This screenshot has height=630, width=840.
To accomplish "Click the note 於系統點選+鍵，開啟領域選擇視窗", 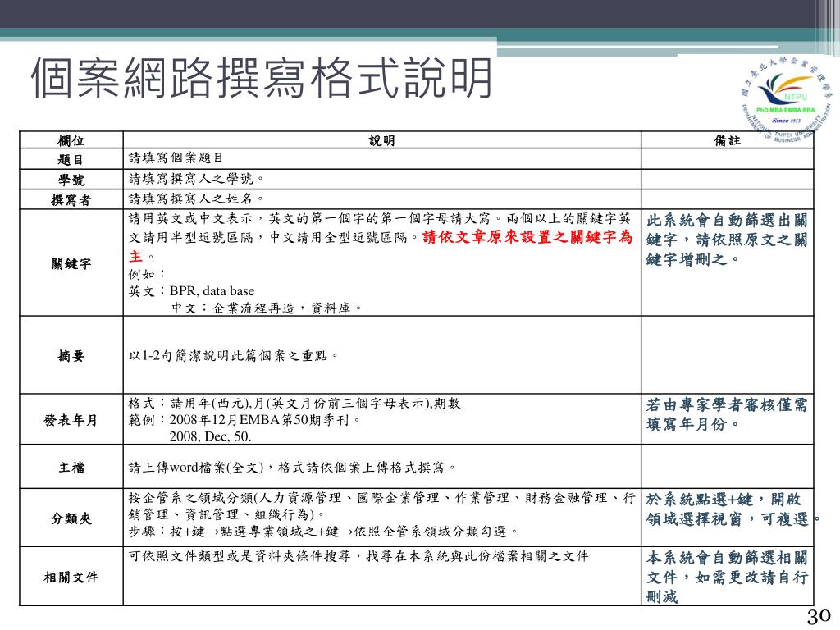I will click(733, 509).
